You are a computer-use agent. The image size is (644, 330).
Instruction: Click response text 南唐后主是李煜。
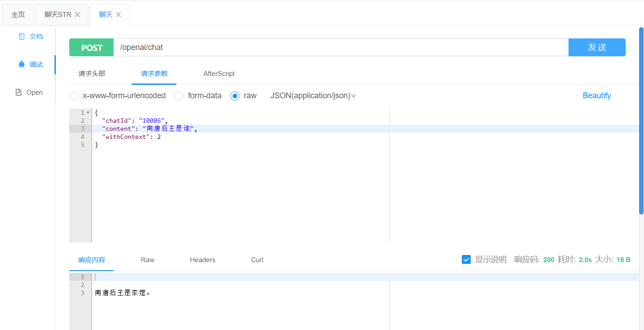coord(123,293)
